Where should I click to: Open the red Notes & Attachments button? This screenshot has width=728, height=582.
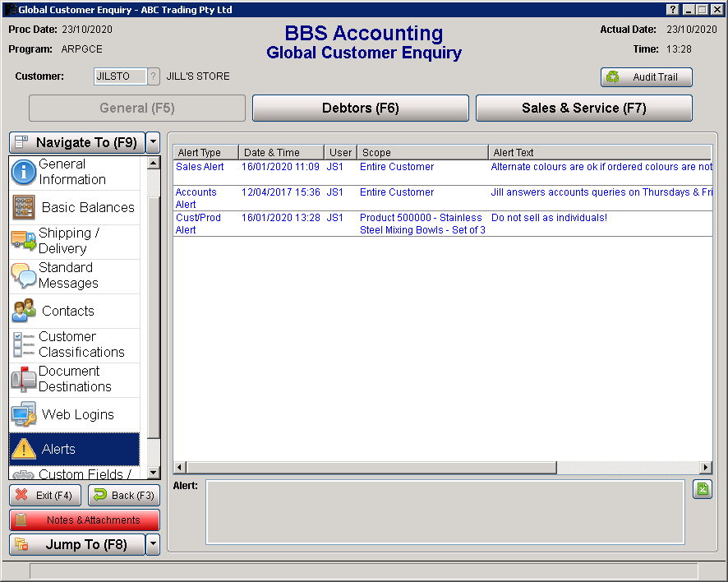pyautogui.click(x=84, y=520)
